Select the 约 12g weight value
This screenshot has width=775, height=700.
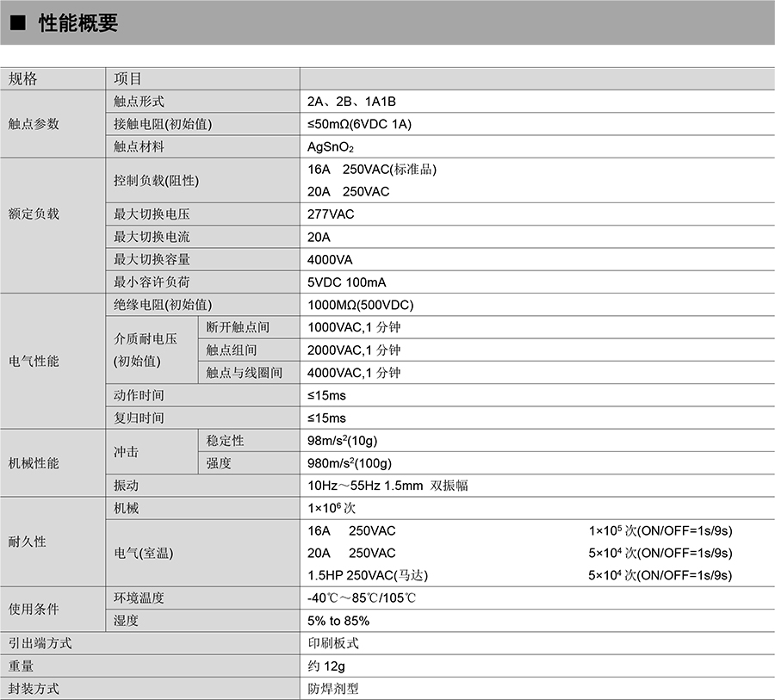[x=326, y=666]
